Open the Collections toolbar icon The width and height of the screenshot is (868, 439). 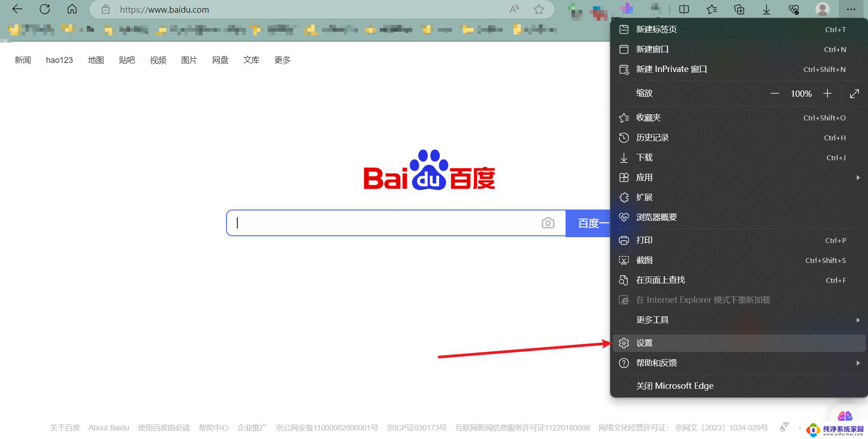coord(739,9)
